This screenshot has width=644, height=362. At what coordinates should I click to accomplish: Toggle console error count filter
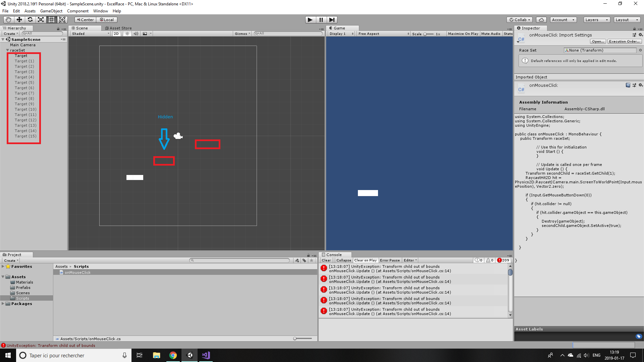(503, 260)
